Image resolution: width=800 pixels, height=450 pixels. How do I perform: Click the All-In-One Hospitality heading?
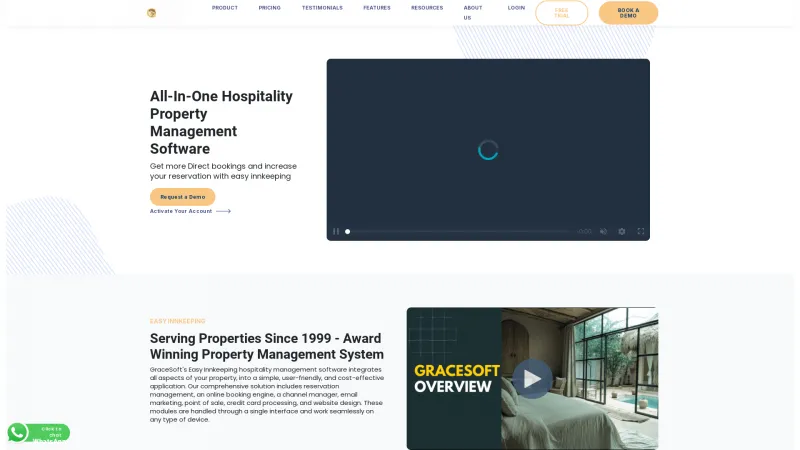tap(221, 122)
